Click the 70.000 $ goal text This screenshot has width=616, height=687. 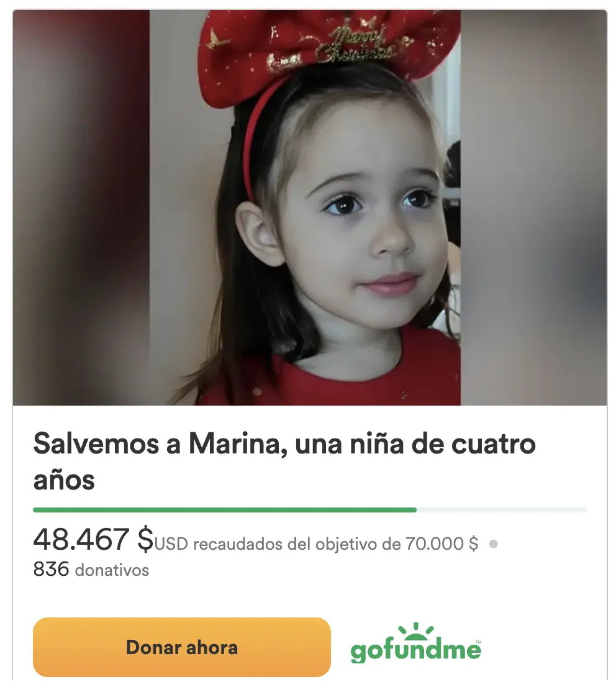(x=442, y=544)
